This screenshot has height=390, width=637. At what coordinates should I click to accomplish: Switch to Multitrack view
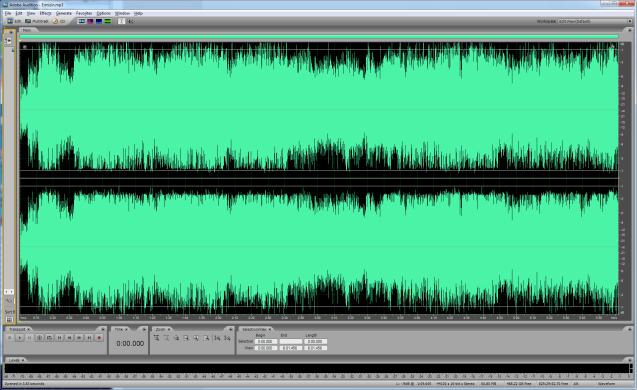[x=37, y=21]
